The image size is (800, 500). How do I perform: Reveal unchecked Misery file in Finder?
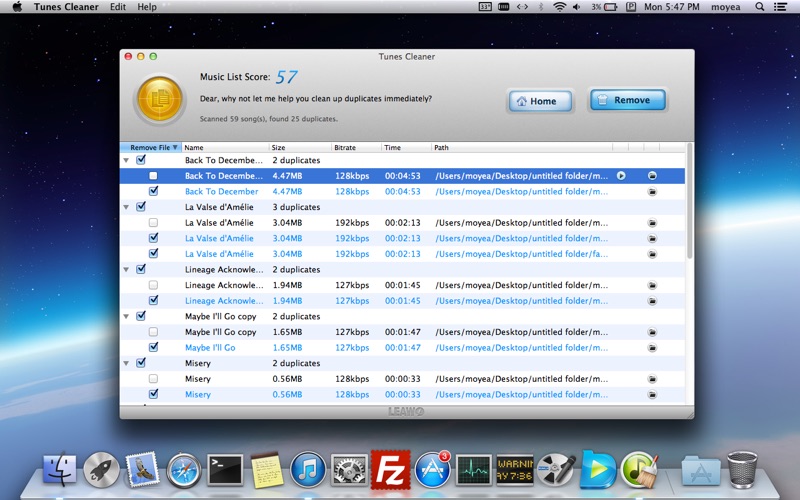(x=652, y=379)
